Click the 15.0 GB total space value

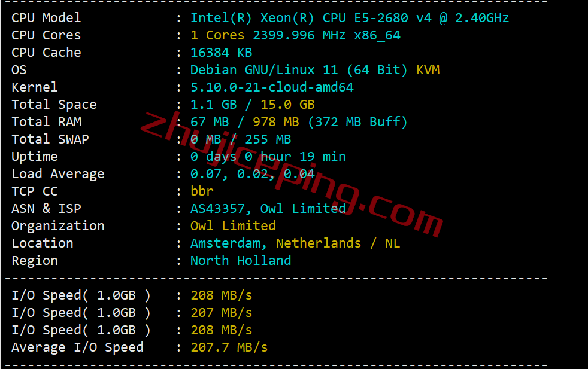(287, 105)
